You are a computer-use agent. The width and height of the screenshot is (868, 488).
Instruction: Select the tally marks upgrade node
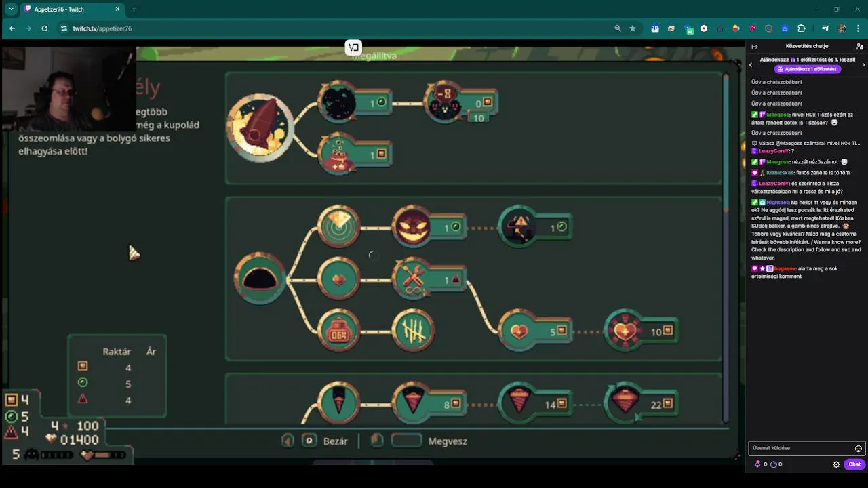pos(412,331)
